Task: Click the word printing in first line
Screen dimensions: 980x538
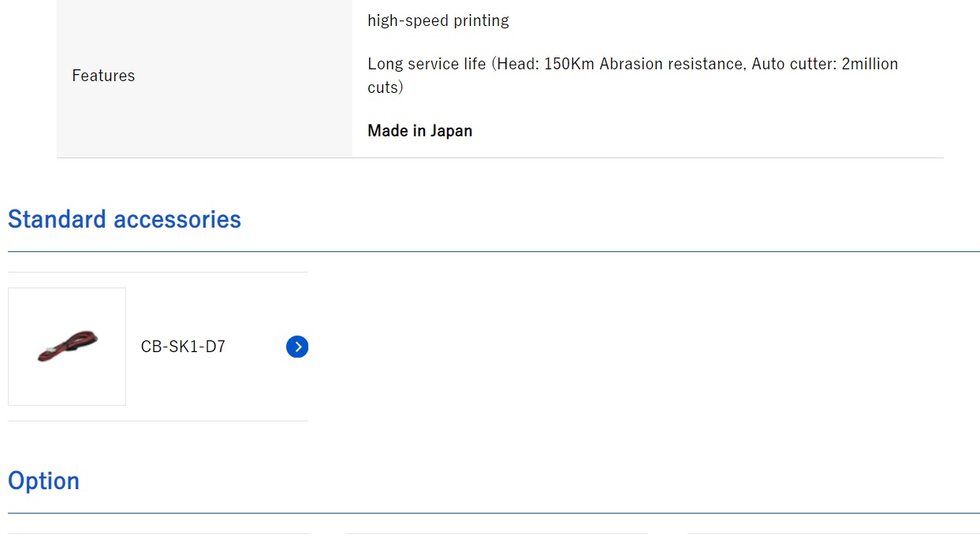Action: coord(481,20)
